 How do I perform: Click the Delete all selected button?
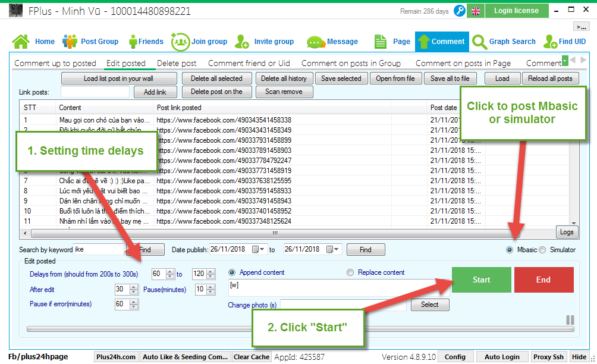216,79
